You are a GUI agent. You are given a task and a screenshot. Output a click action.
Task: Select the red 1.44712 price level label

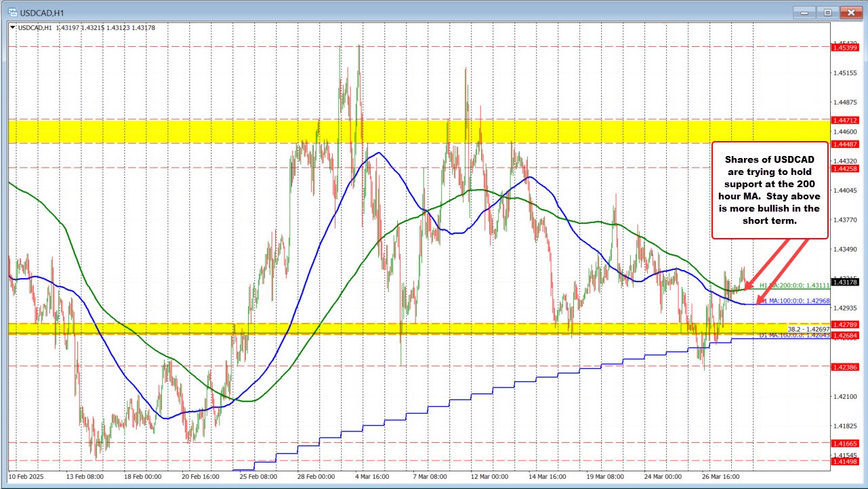point(845,119)
